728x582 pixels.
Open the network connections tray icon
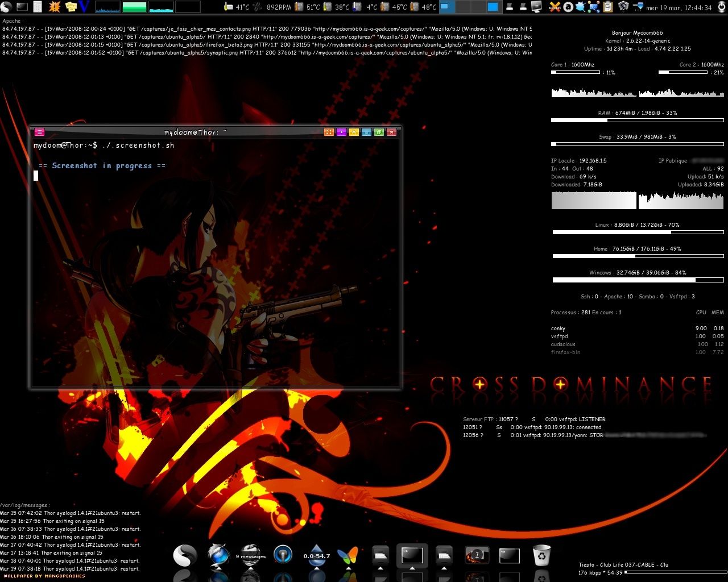tap(594, 7)
